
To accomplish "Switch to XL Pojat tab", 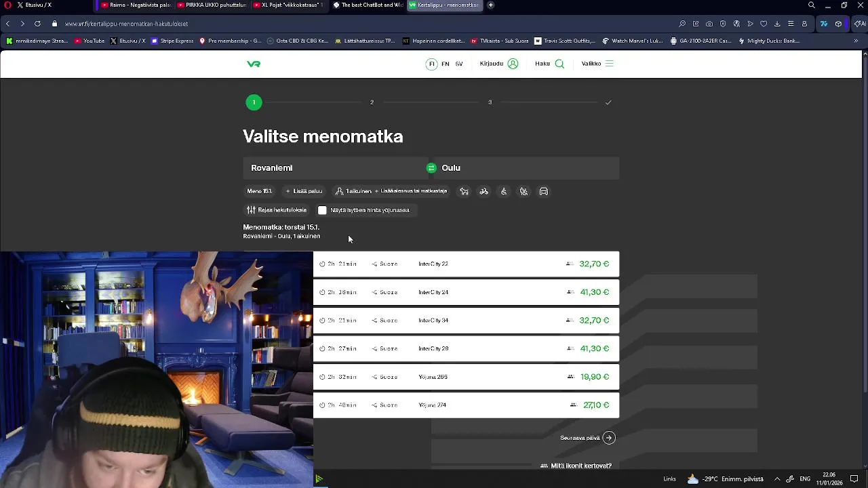I will pyautogui.click(x=288, y=5).
